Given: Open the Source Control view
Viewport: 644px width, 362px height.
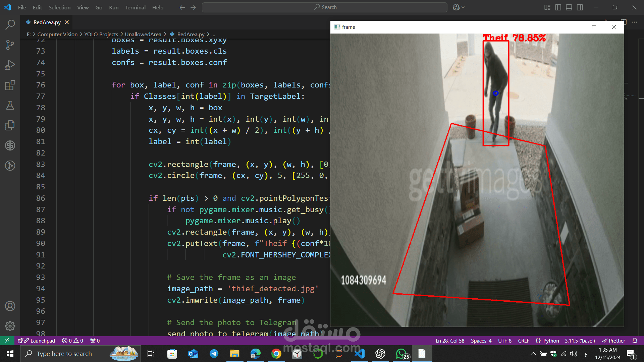Looking at the screenshot, I should [10, 45].
